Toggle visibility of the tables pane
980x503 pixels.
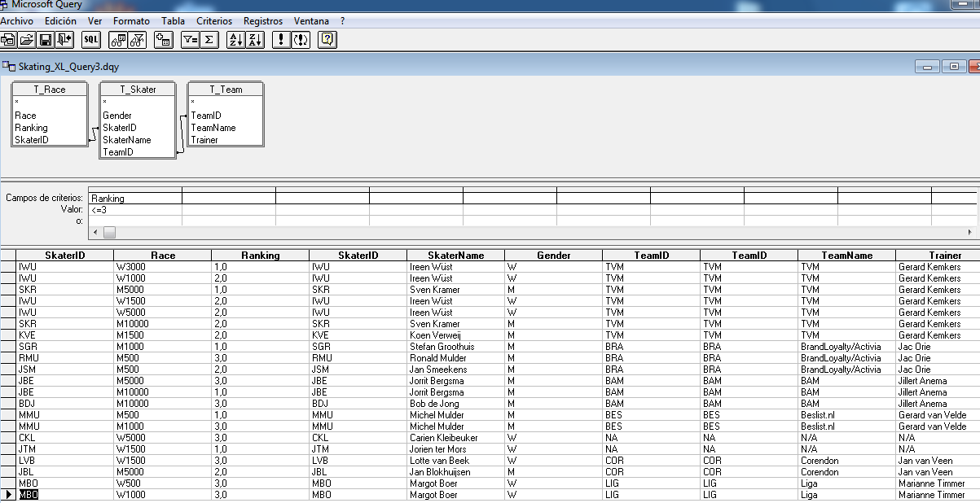(117, 39)
